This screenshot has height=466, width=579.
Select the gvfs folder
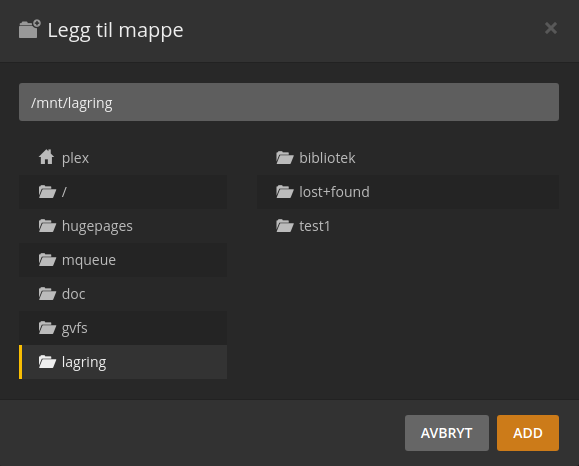pos(123,328)
